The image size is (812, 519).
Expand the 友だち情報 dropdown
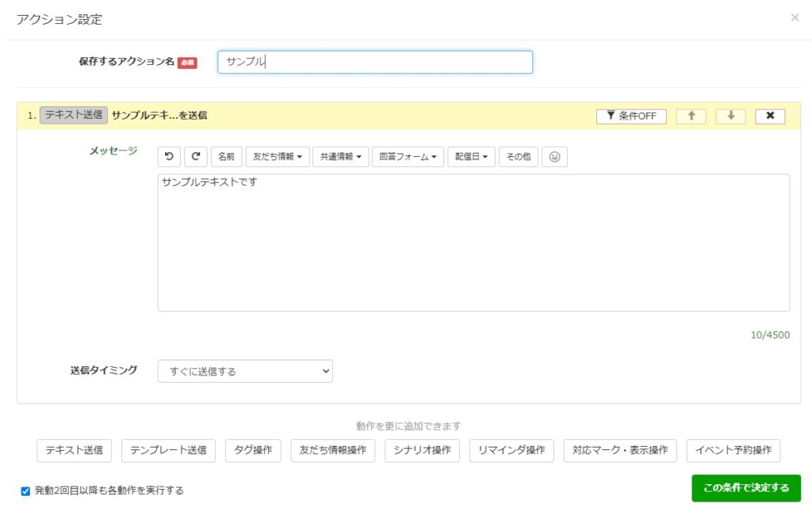tap(277, 157)
